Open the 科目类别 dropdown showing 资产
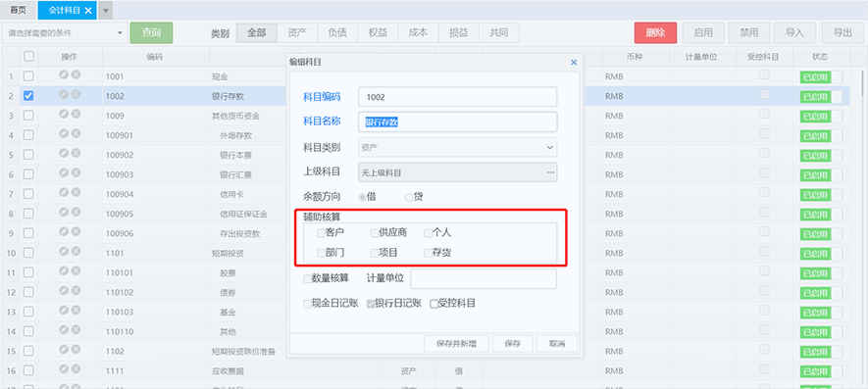Viewport: 868px width, 389px height. [x=457, y=147]
